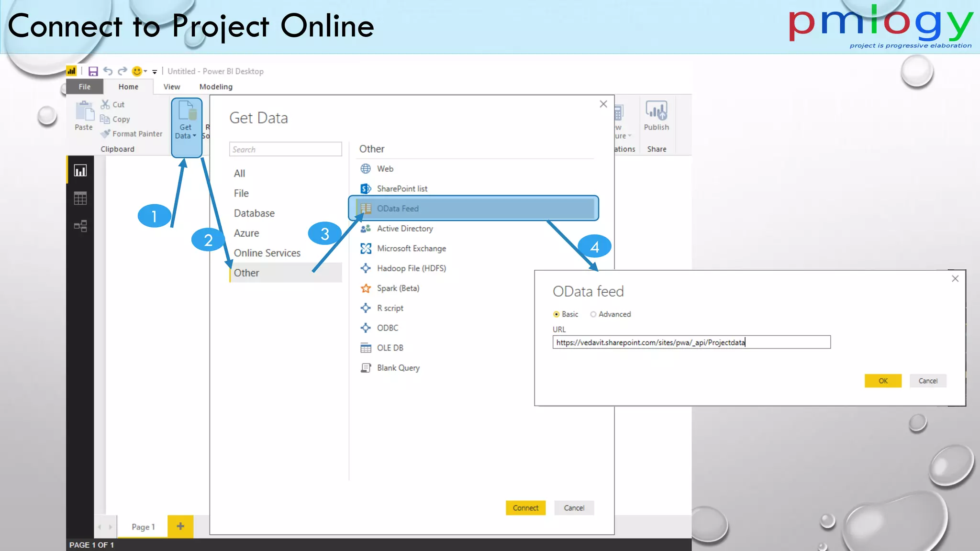This screenshot has height=551, width=980.
Task: Click the Search box in Get Data
Action: point(286,149)
